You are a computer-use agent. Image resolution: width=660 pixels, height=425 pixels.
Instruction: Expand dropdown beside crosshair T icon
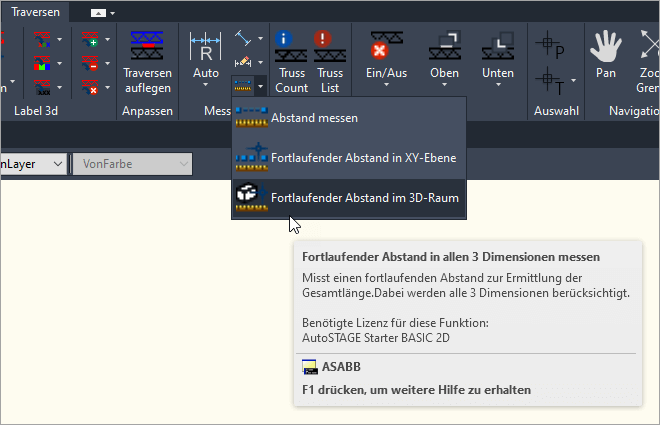click(573, 80)
